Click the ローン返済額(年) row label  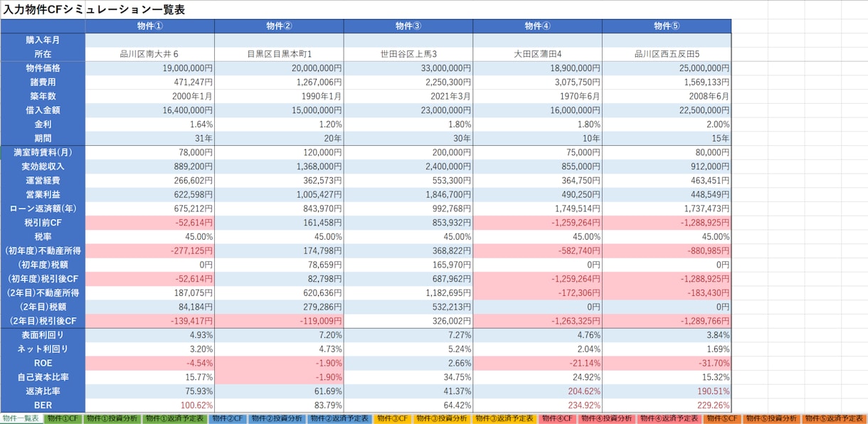43,208
